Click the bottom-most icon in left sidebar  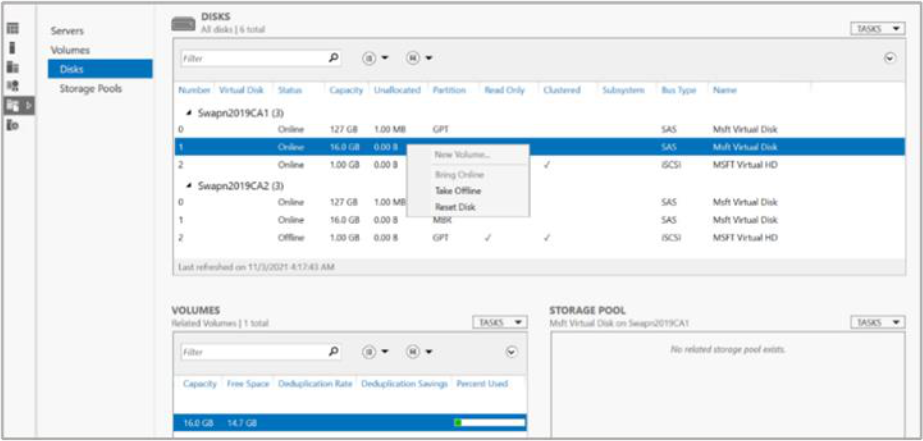(x=13, y=125)
